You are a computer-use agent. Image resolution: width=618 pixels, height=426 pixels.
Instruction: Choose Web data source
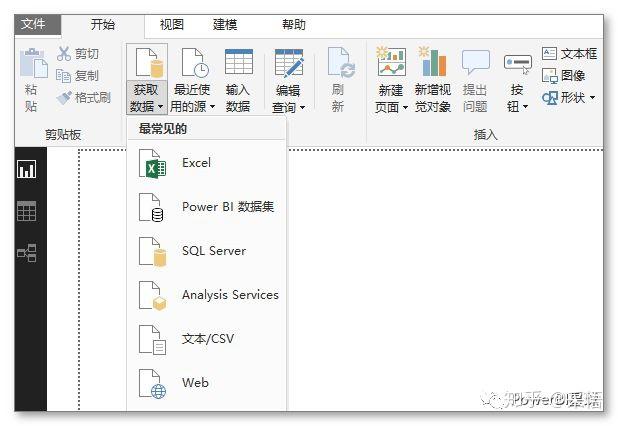click(x=207, y=383)
